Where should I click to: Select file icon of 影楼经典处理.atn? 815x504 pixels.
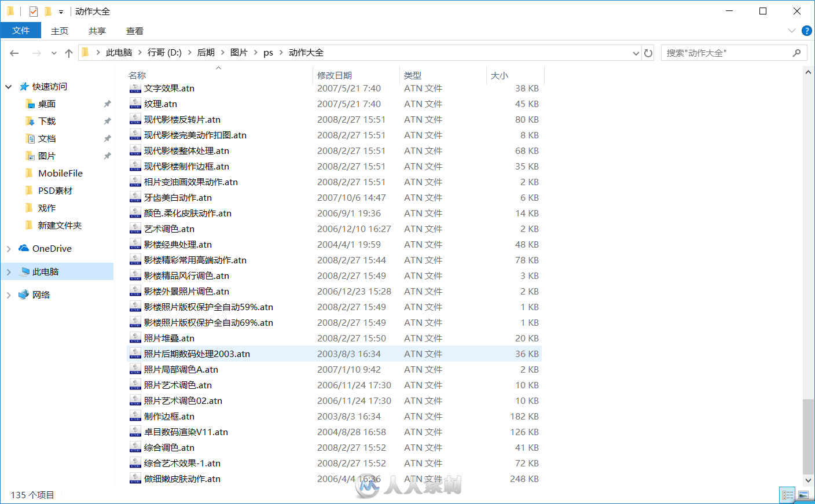(135, 244)
